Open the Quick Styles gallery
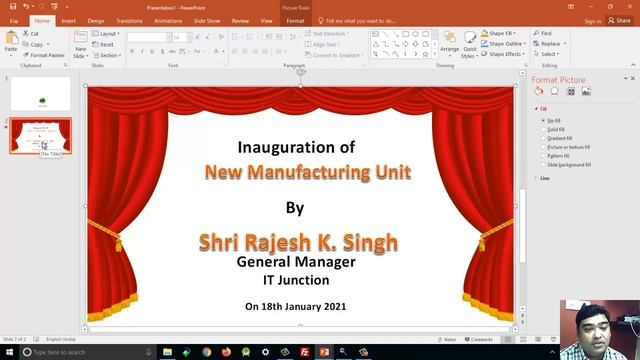The height and width of the screenshot is (360, 640). pyautogui.click(x=469, y=44)
